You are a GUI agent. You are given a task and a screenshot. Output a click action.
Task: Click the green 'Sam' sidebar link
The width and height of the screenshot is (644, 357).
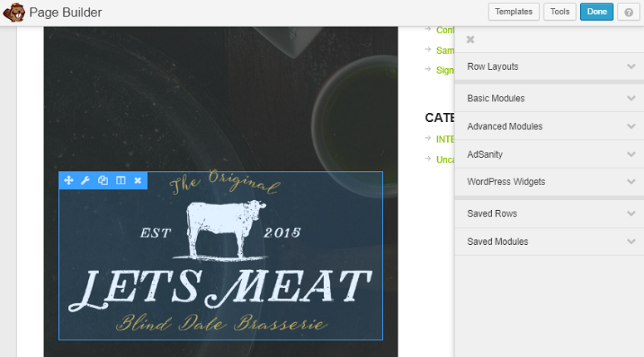tap(445, 51)
